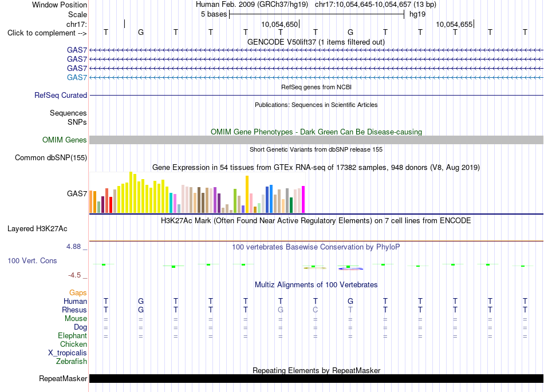Image resolution: width=544 pixels, height=392 pixels.
Task: Click the Rhesus species label
Action: pos(74,310)
